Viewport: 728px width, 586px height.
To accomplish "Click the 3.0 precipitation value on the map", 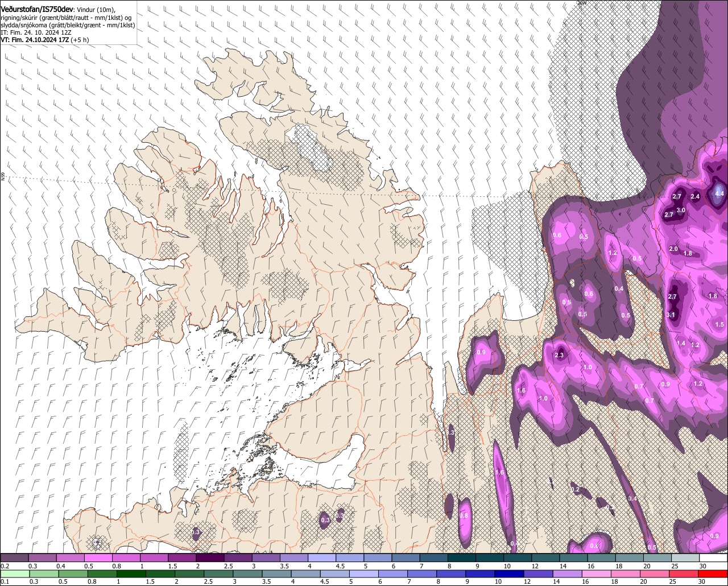I will [681, 211].
